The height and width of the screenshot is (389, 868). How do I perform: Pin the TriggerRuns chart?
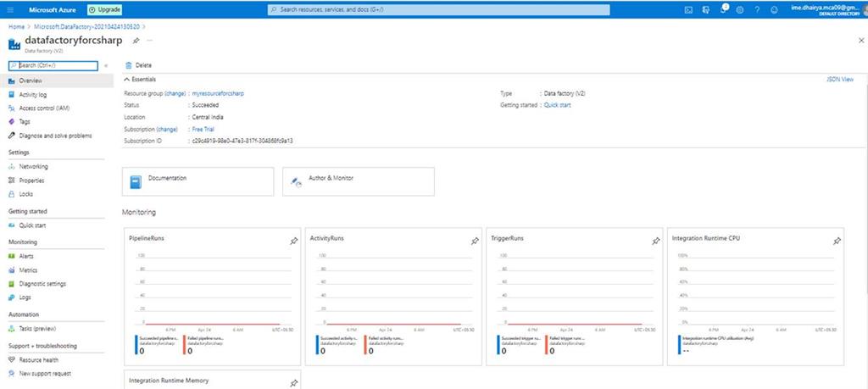pos(656,242)
